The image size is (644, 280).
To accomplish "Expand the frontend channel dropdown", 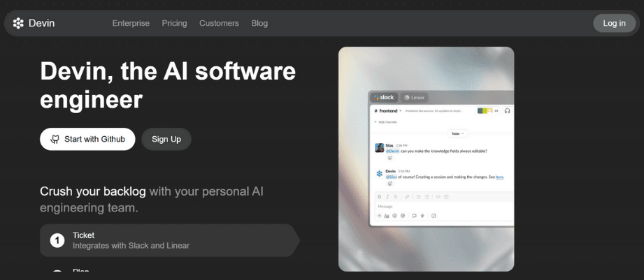I will pyautogui.click(x=401, y=111).
